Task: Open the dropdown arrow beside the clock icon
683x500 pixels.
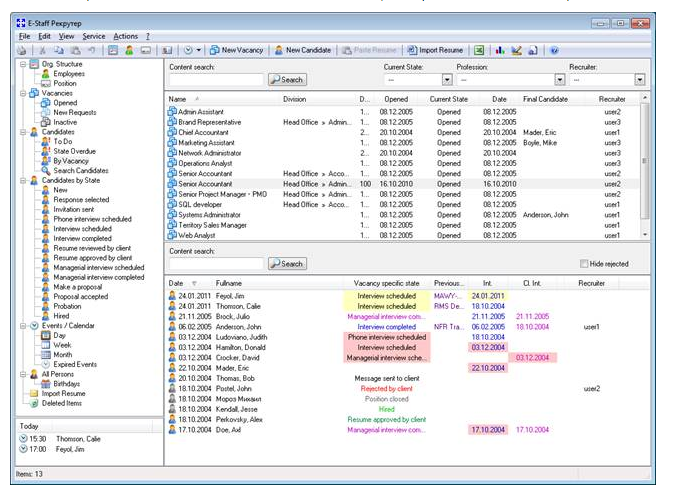Action: (x=199, y=51)
